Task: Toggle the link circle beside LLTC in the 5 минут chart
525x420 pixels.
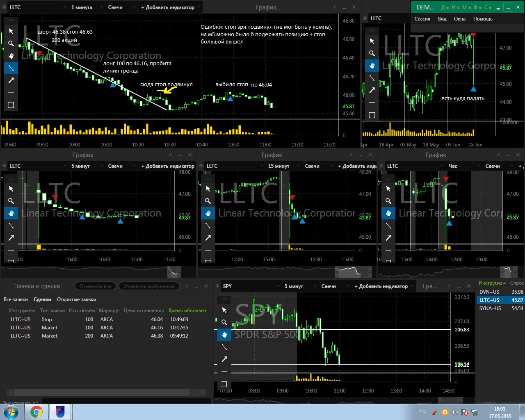Action: pos(5,166)
